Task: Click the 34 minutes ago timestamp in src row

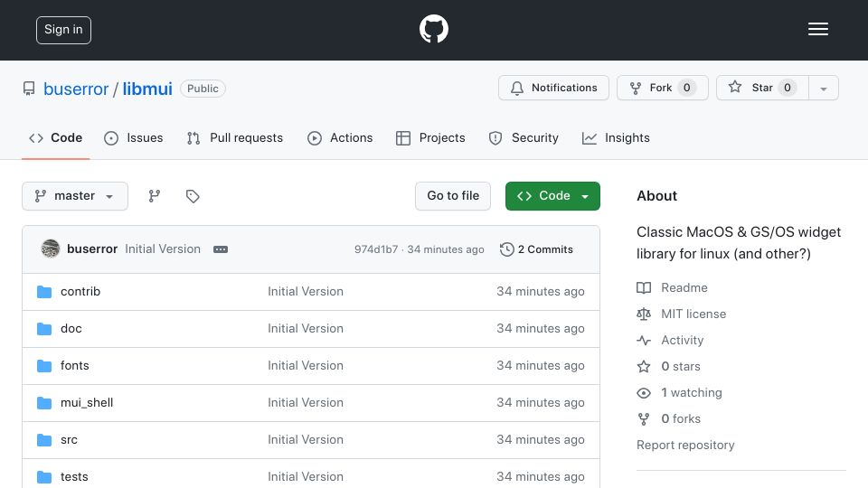Action: pos(541,440)
